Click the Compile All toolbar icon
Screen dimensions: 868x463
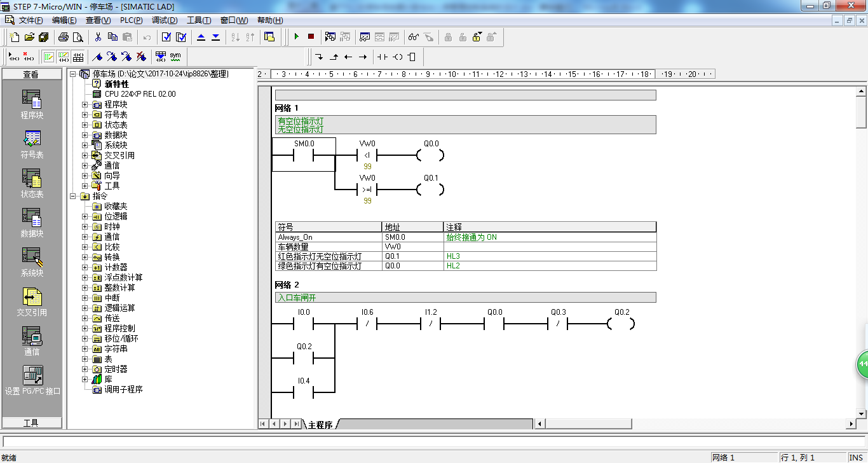181,37
